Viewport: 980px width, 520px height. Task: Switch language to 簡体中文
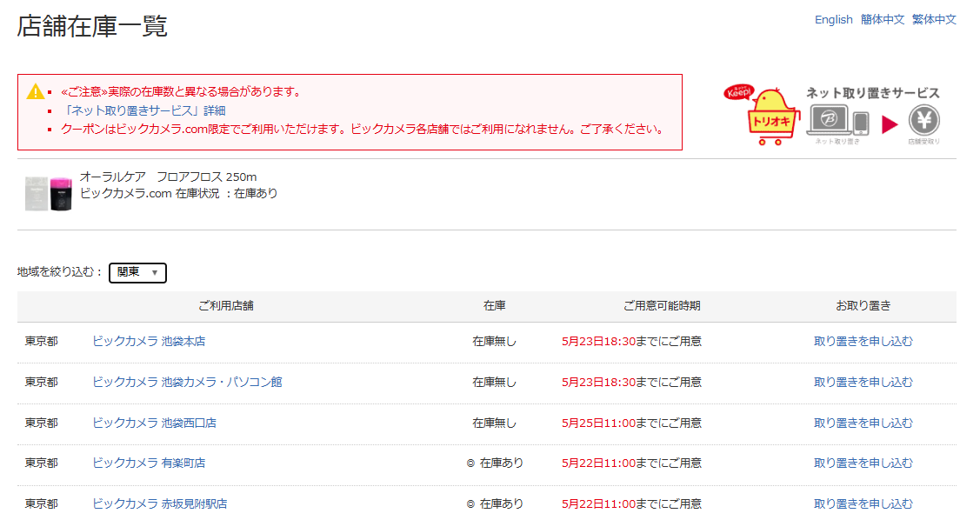pos(882,19)
